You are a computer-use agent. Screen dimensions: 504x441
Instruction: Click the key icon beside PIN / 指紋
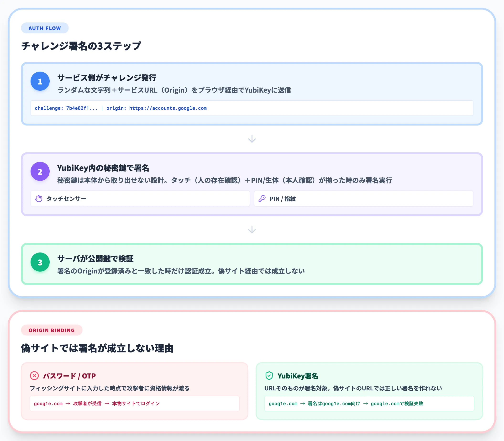(262, 199)
